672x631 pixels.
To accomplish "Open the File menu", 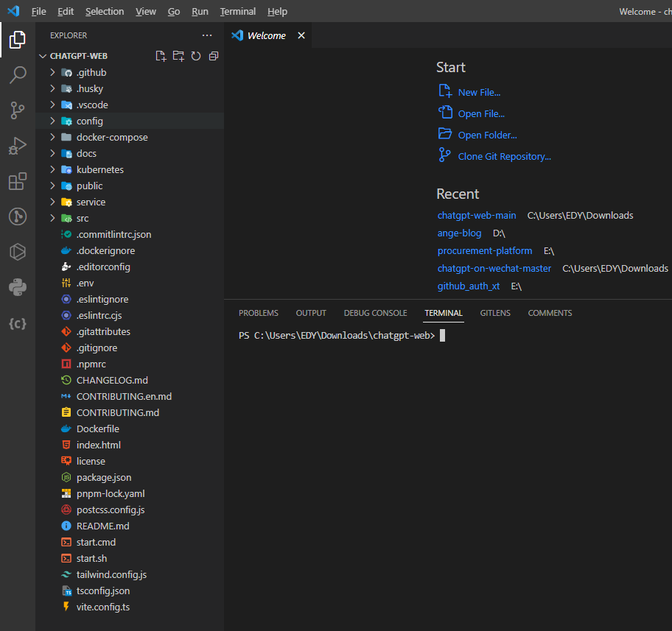I will (x=38, y=12).
